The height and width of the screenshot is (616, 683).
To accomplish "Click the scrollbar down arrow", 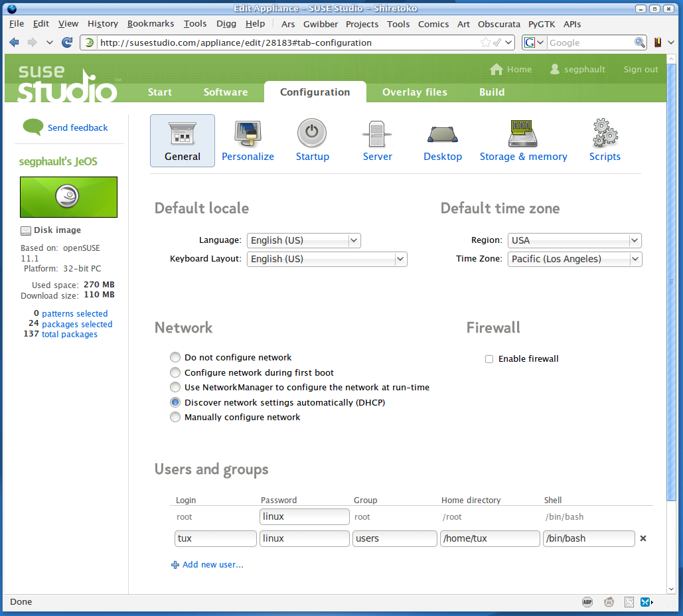I will 671,589.
